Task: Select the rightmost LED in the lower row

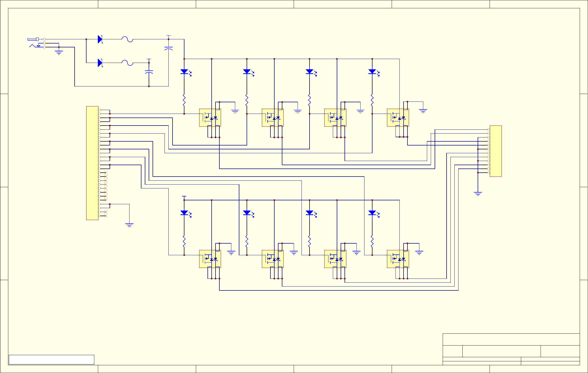Action: click(x=374, y=214)
